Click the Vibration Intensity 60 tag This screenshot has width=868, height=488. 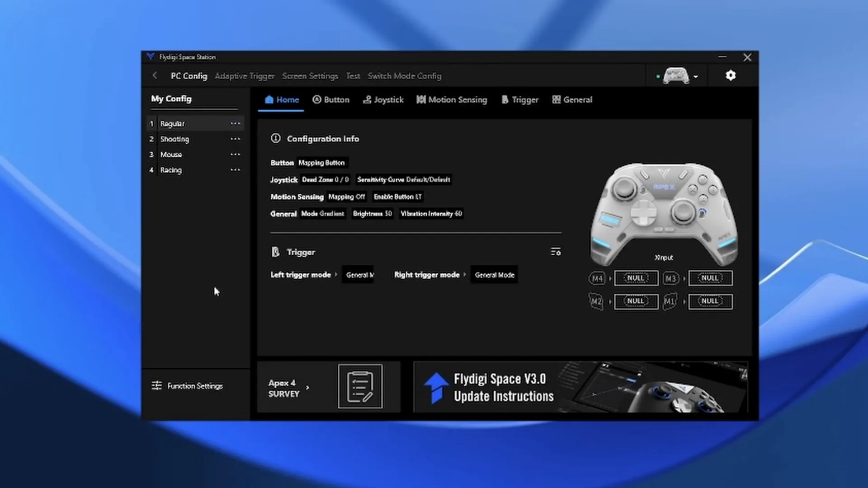[x=431, y=213]
